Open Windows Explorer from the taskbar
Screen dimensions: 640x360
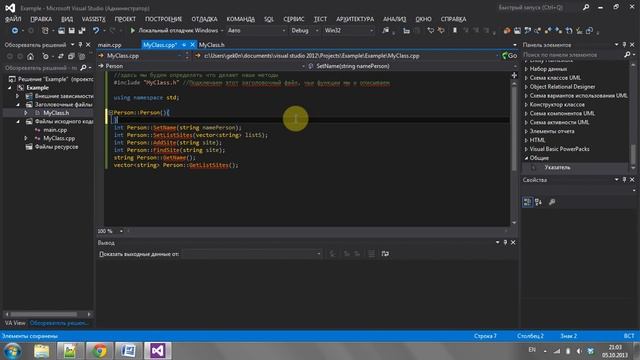coord(41,351)
